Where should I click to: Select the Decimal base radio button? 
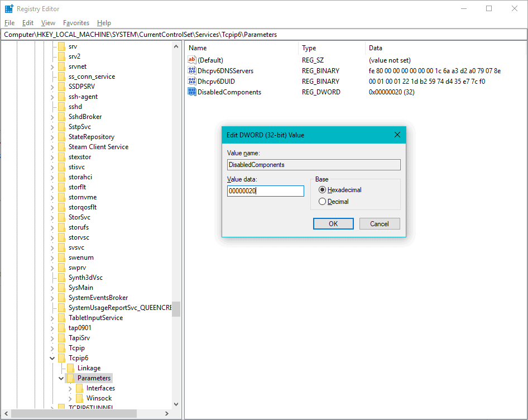tap(322, 202)
